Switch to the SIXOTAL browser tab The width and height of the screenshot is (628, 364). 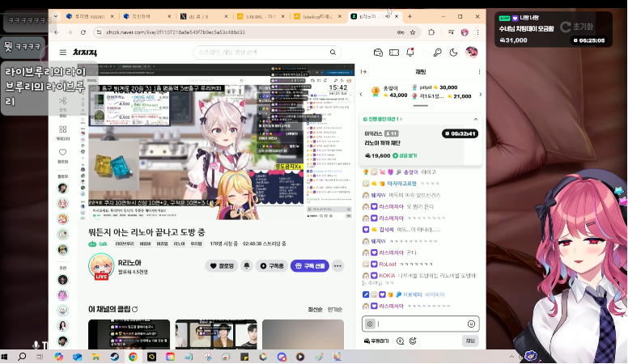[x=260, y=16]
